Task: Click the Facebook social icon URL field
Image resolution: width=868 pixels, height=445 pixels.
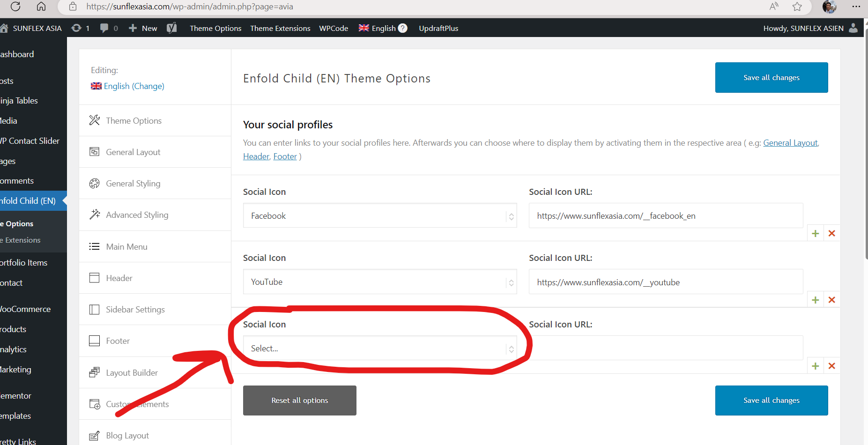Action: pyautogui.click(x=666, y=215)
